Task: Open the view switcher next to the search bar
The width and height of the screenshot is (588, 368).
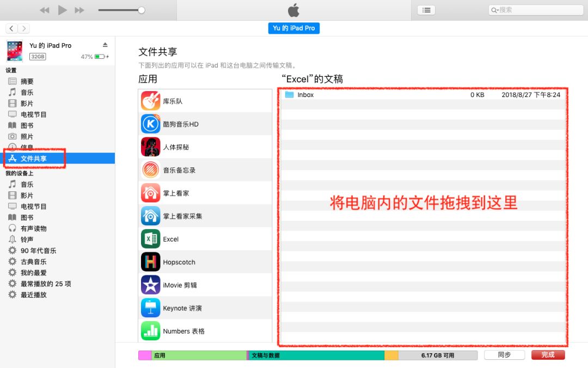Action: (426, 9)
